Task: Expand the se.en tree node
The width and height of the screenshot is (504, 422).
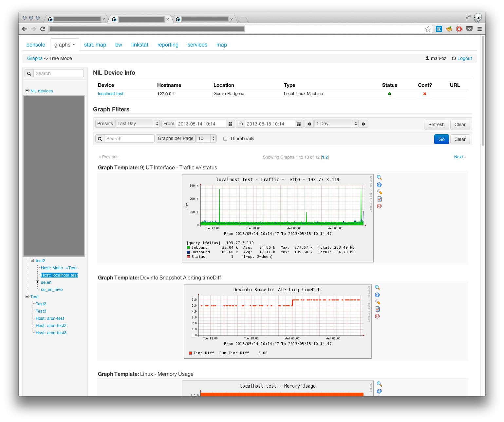Action: pos(38,282)
